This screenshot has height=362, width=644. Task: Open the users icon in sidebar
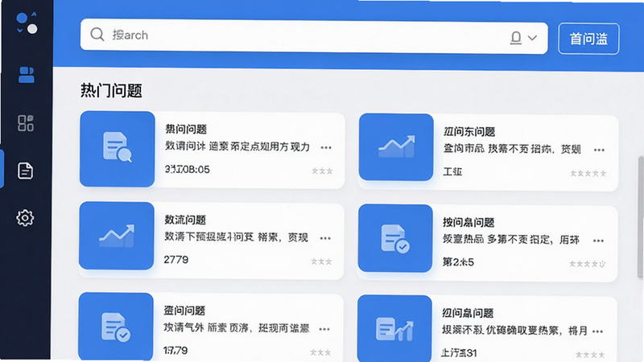click(x=27, y=75)
